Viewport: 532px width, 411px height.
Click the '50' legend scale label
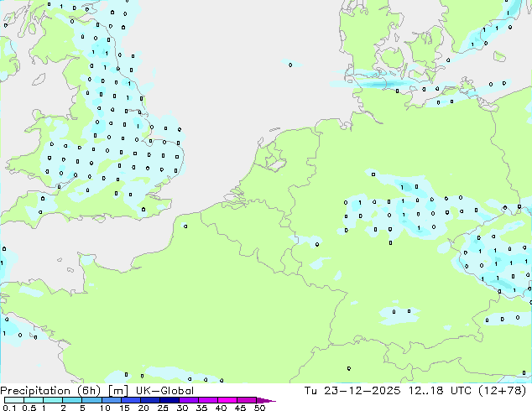(x=259, y=408)
